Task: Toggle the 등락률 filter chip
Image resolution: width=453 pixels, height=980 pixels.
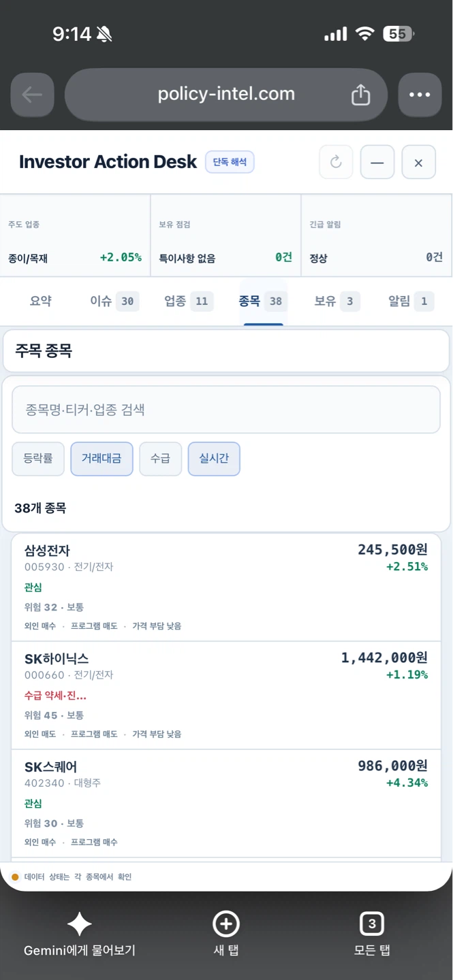Action: [x=38, y=459]
